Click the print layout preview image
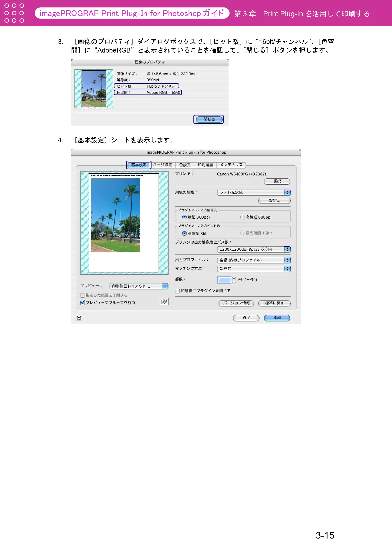Screen dimensions: 392x555 pos(124,223)
